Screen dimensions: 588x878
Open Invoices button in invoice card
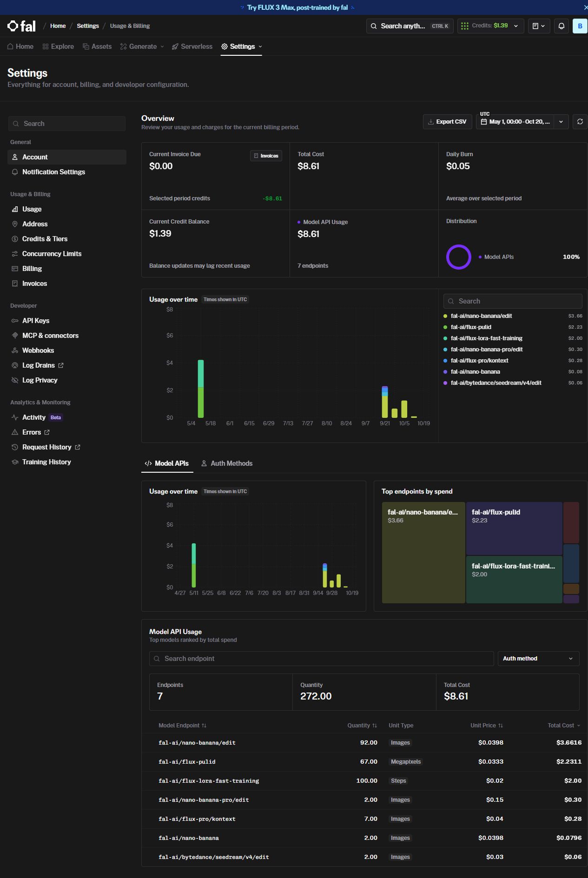pyautogui.click(x=266, y=156)
